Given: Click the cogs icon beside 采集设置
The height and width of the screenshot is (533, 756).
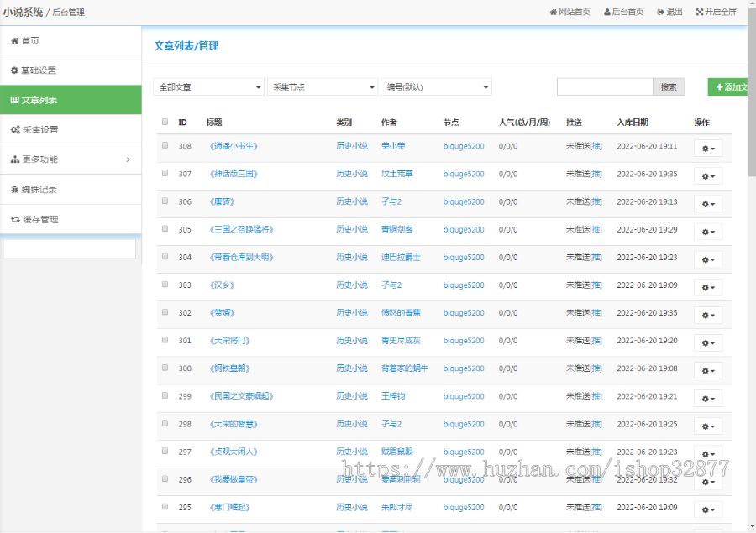Looking at the screenshot, I should (x=15, y=130).
